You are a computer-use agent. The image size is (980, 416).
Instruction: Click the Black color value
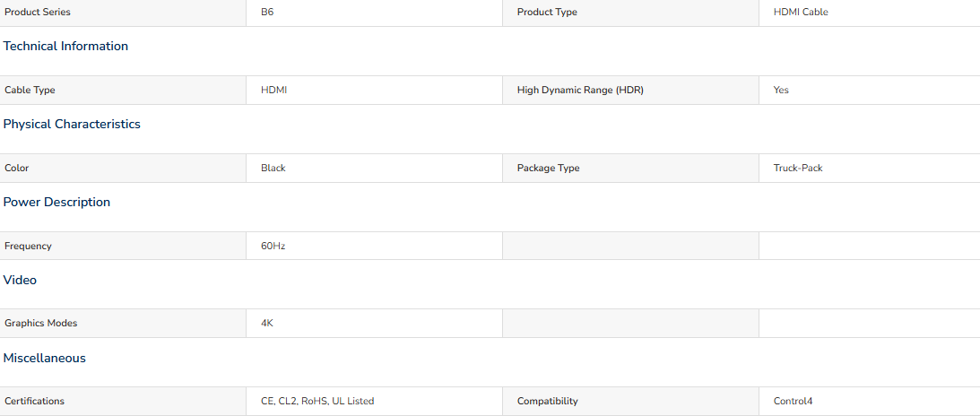click(273, 168)
